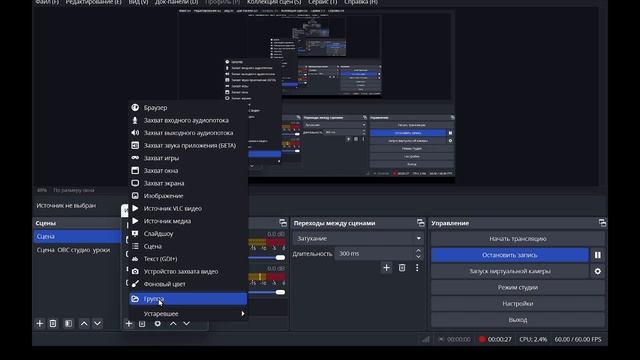Decrease Длительность with down stepper
The width and height of the screenshot is (640, 360).
tap(418, 257)
